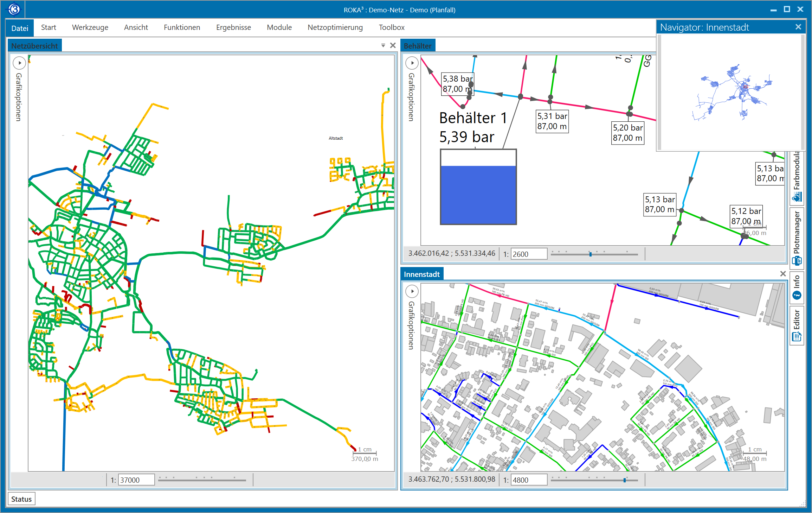Viewport: 812px width, 513px height.
Task: Expand Grafikoptionen in the Behälter view
Action: coord(412,63)
